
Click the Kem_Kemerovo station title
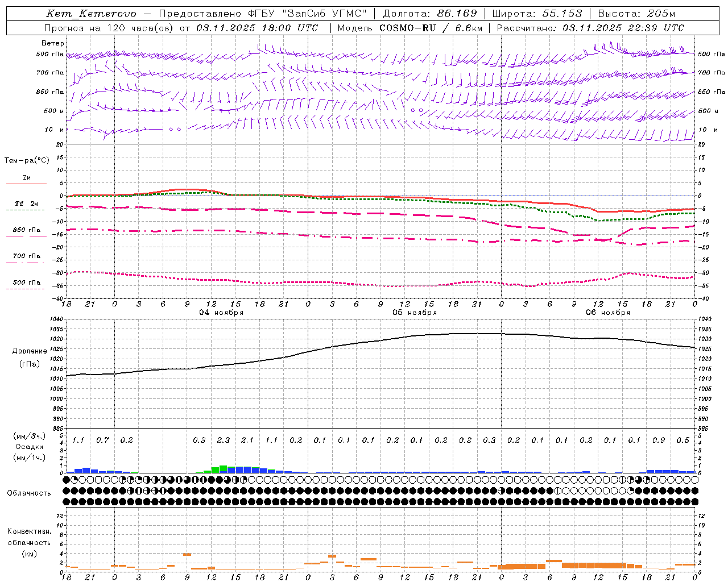click(91, 14)
